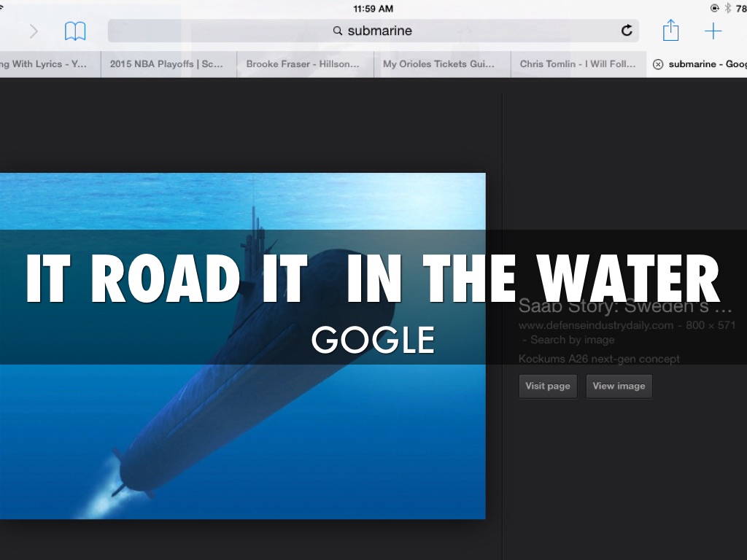Switch to the 2015 NBA Playoffs tab
The height and width of the screenshot is (560, 747).
pos(166,64)
